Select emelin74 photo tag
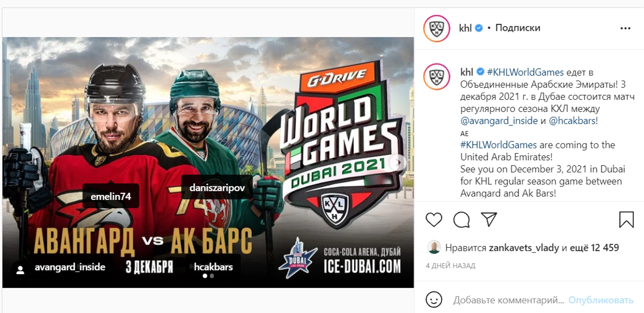 111,197
